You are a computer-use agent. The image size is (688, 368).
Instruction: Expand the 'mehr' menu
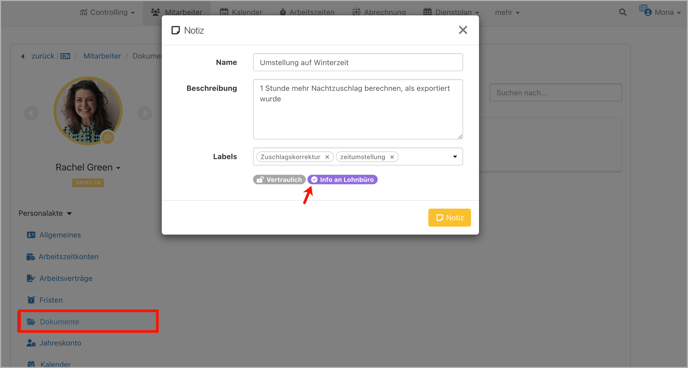507,12
